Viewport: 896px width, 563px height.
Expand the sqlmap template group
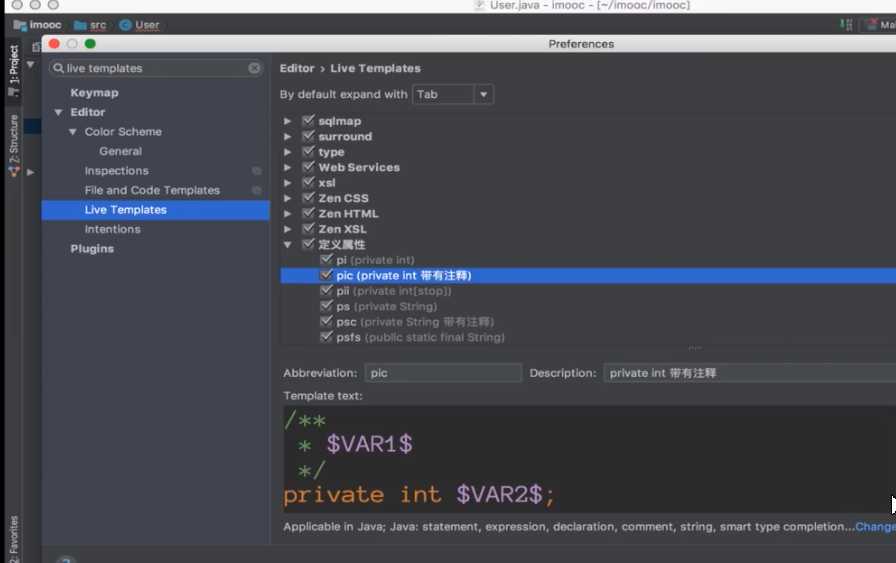pyautogui.click(x=287, y=121)
